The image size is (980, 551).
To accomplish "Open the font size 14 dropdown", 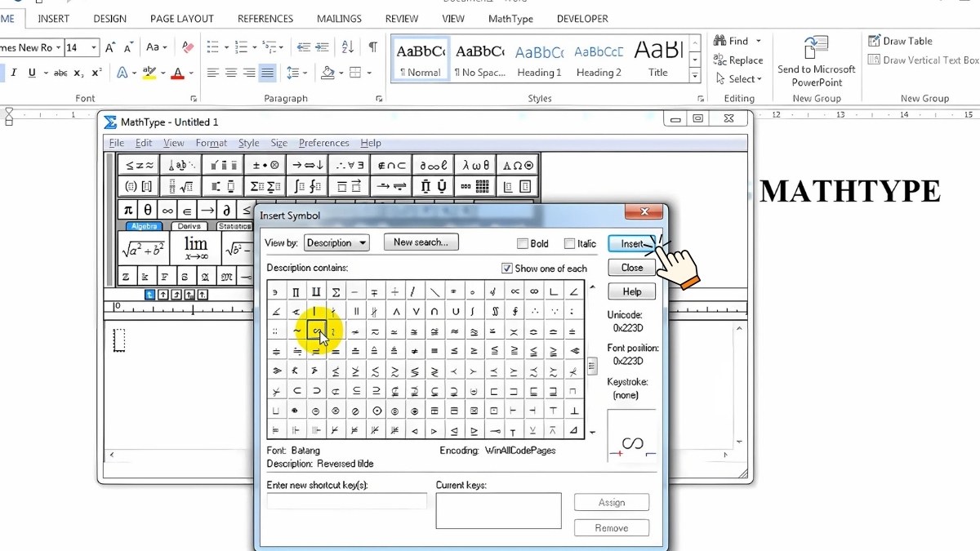I will 95,47.
